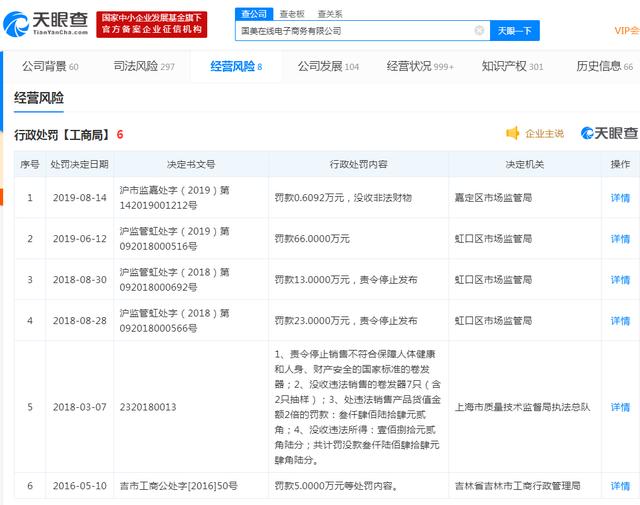Open 详情 for the 2016-05-10 penalty

[x=620, y=486]
